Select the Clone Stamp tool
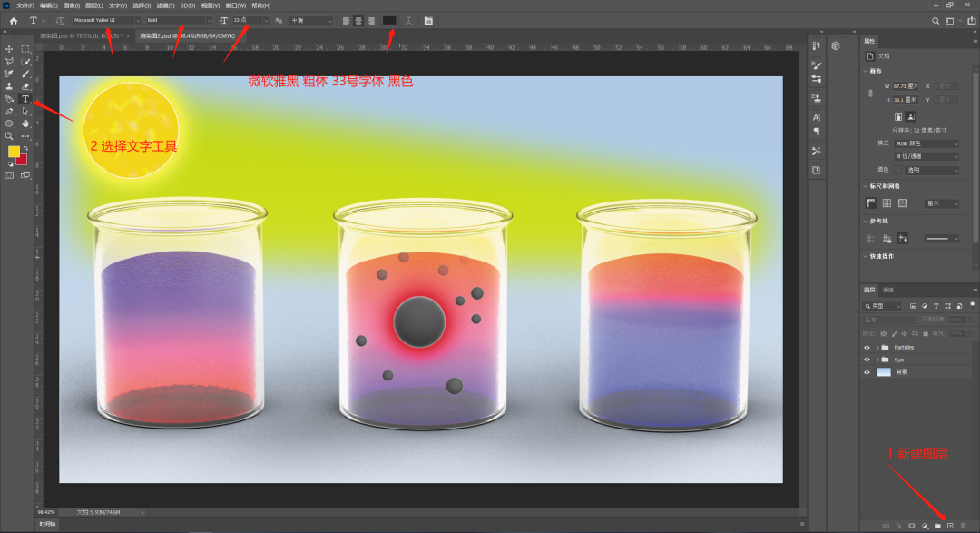 tap(9, 86)
